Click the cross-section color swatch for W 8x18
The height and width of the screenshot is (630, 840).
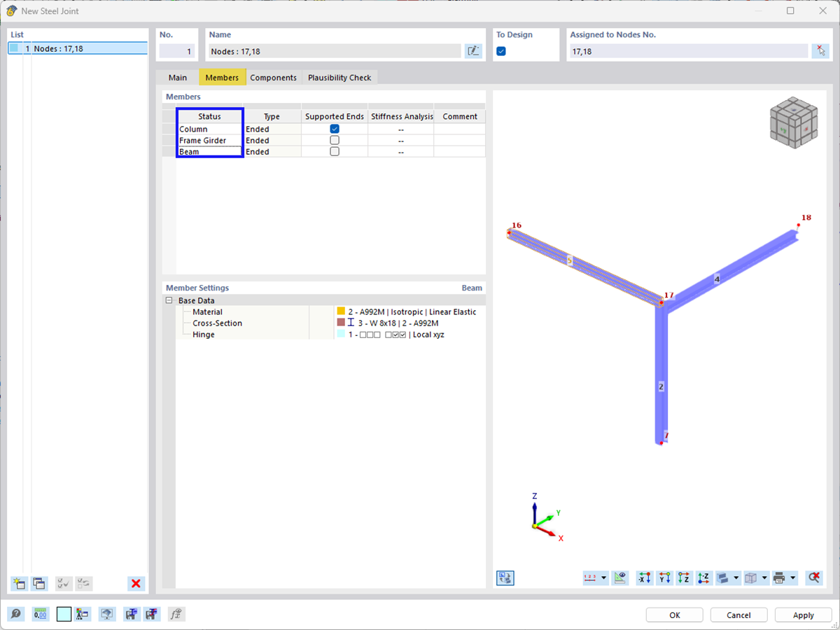coord(341,323)
